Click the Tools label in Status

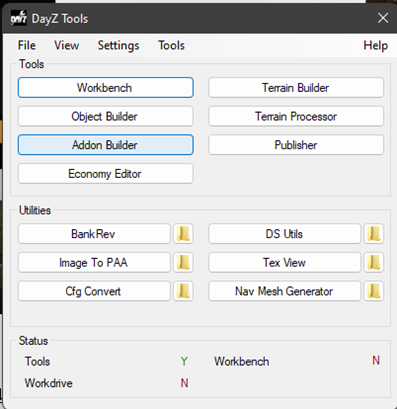[37, 361]
